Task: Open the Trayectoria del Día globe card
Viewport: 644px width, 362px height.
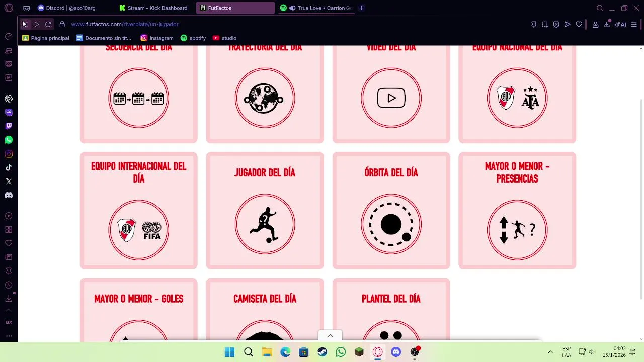Action: click(265, 94)
